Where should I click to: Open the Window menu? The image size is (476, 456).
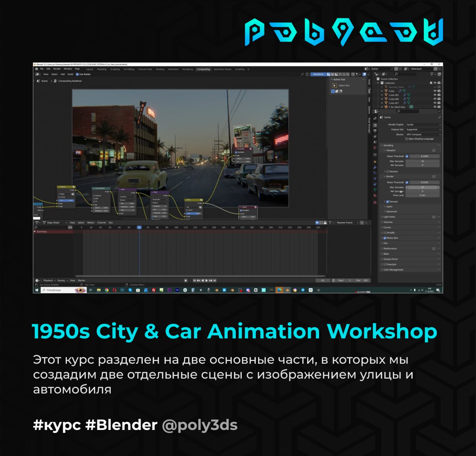coord(68,69)
